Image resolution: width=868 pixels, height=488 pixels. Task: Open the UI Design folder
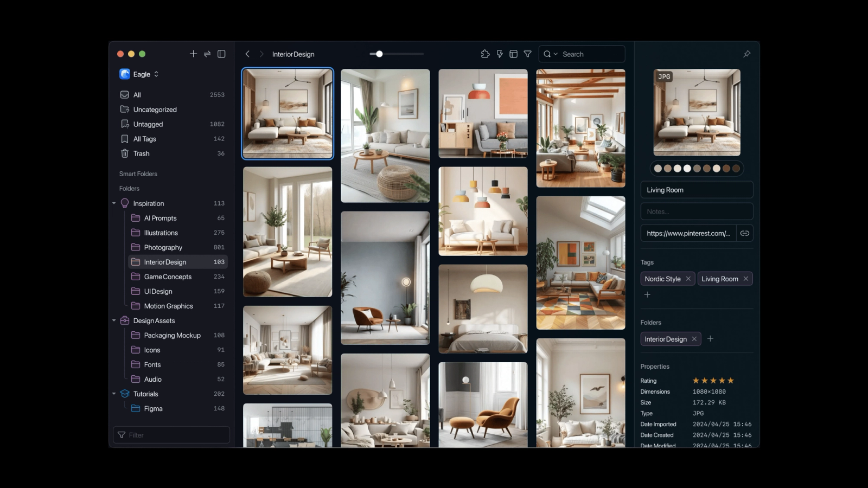tap(177, 291)
